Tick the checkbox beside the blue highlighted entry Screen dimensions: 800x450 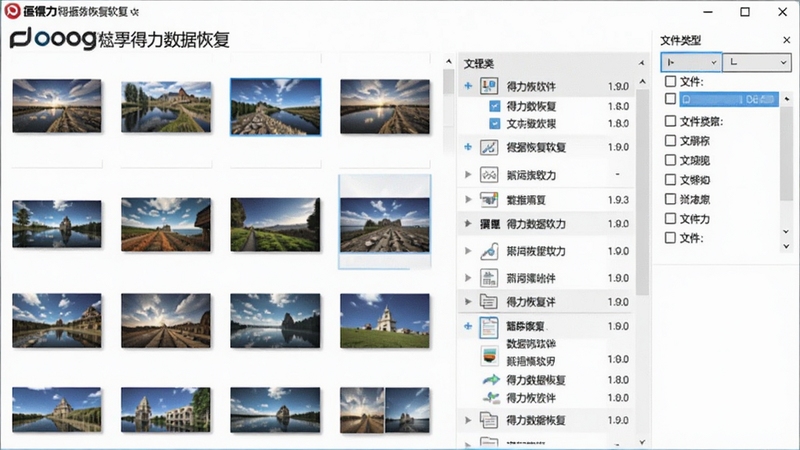click(670, 98)
